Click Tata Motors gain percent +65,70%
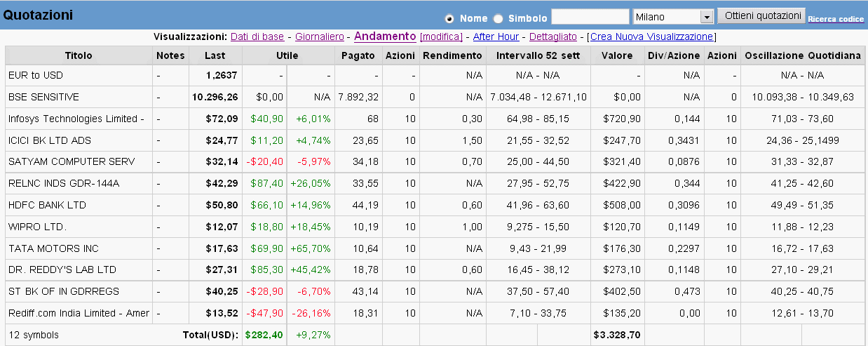 coord(312,248)
